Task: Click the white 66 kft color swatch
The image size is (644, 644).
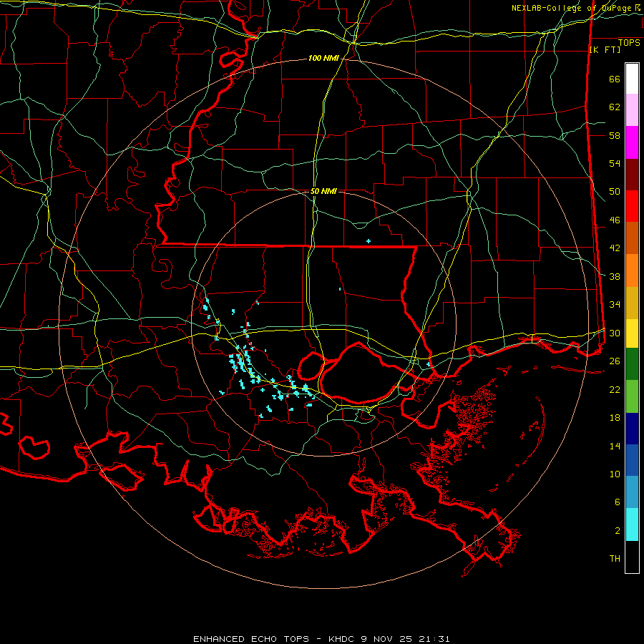Action: pyautogui.click(x=632, y=79)
